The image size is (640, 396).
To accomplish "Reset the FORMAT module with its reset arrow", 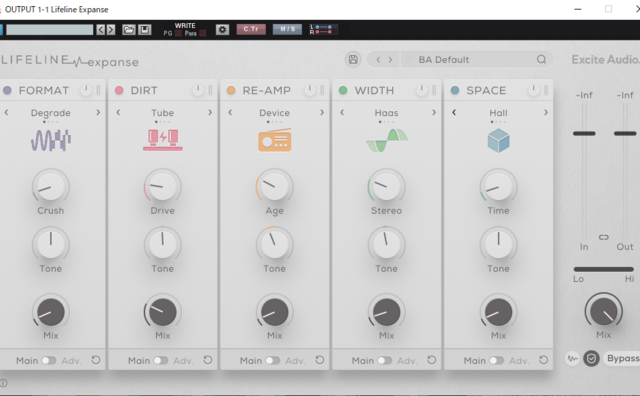I will 96,360.
